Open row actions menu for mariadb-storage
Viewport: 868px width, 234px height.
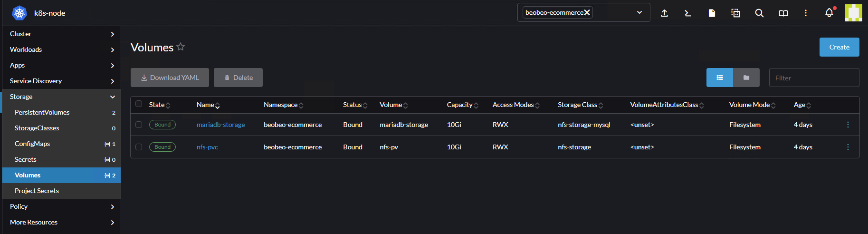click(x=848, y=125)
